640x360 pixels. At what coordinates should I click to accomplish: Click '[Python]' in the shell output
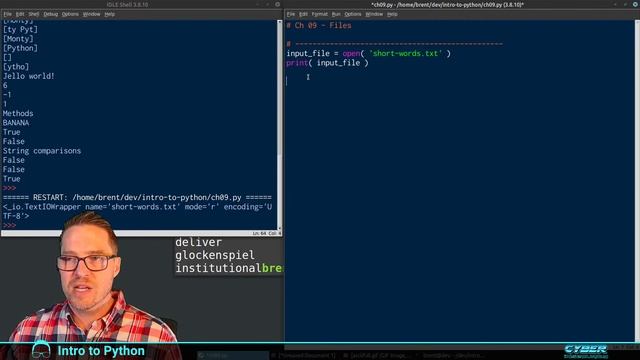tap(20, 48)
